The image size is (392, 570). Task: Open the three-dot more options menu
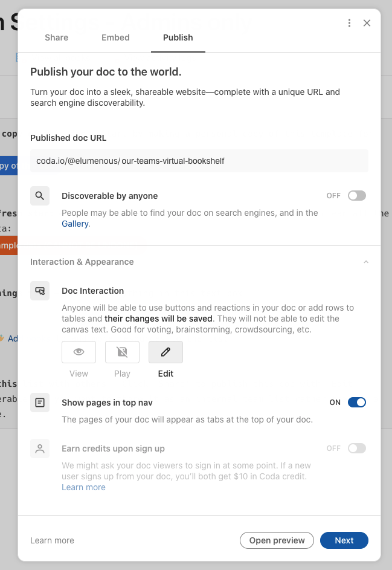point(349,23)
